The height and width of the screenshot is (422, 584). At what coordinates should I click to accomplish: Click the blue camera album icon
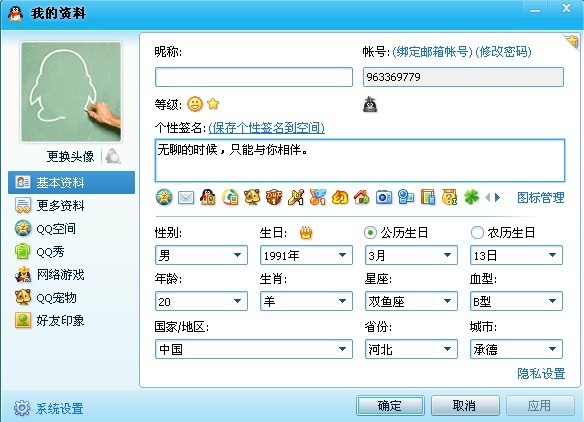click(x=384, y=197)
